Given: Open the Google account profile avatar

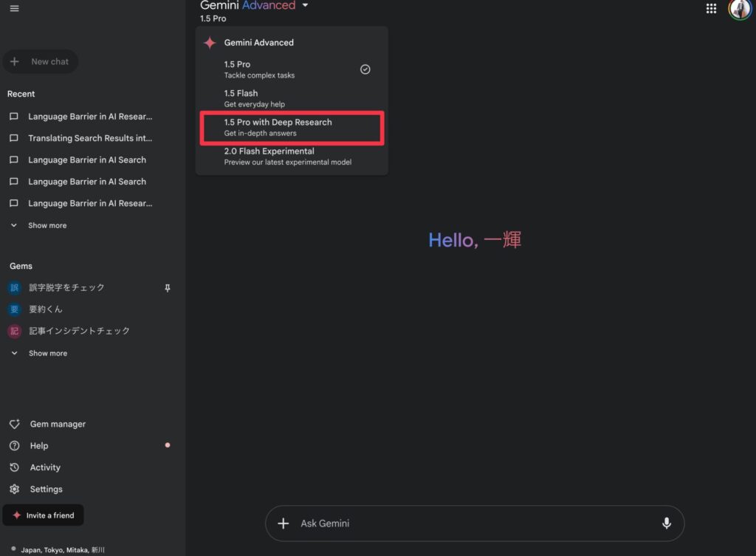Looking at the screenshot, I should (x=740, y=8).
